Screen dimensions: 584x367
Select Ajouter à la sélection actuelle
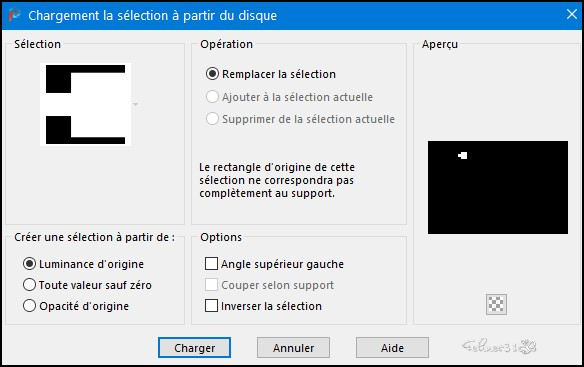coord(289,97)
